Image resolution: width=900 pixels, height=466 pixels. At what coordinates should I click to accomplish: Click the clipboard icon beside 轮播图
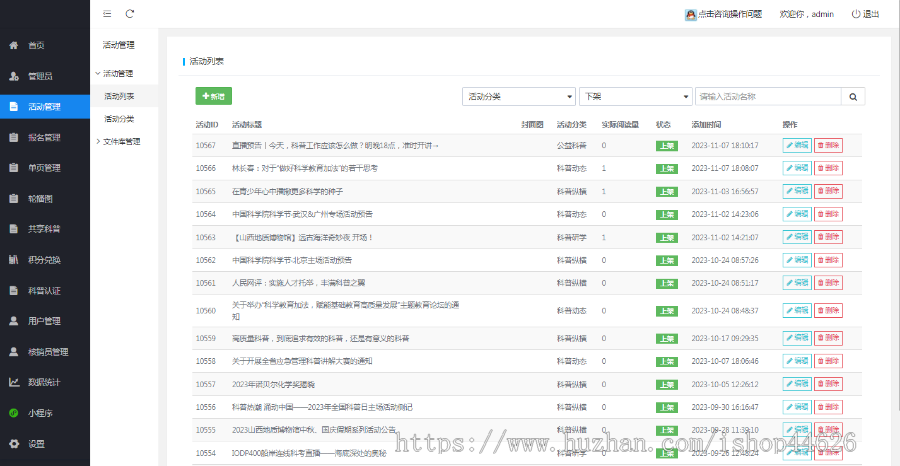point(14,199)
